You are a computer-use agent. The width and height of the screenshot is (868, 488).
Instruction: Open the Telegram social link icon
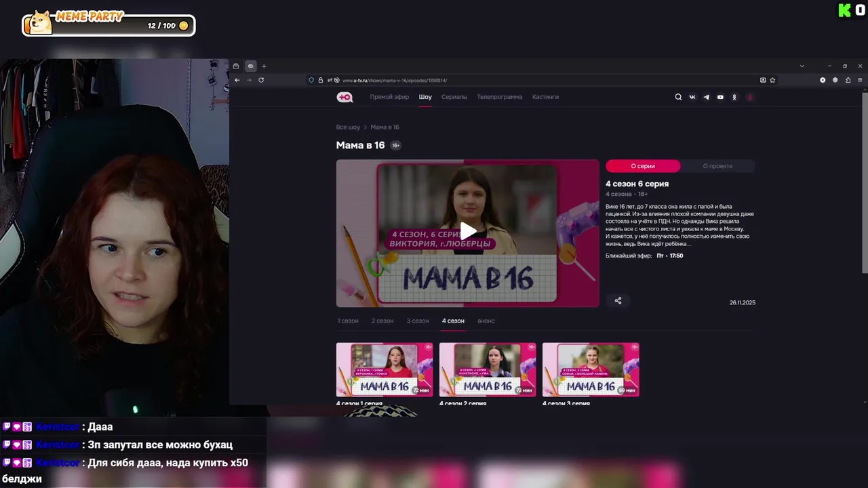coord(706,97)
